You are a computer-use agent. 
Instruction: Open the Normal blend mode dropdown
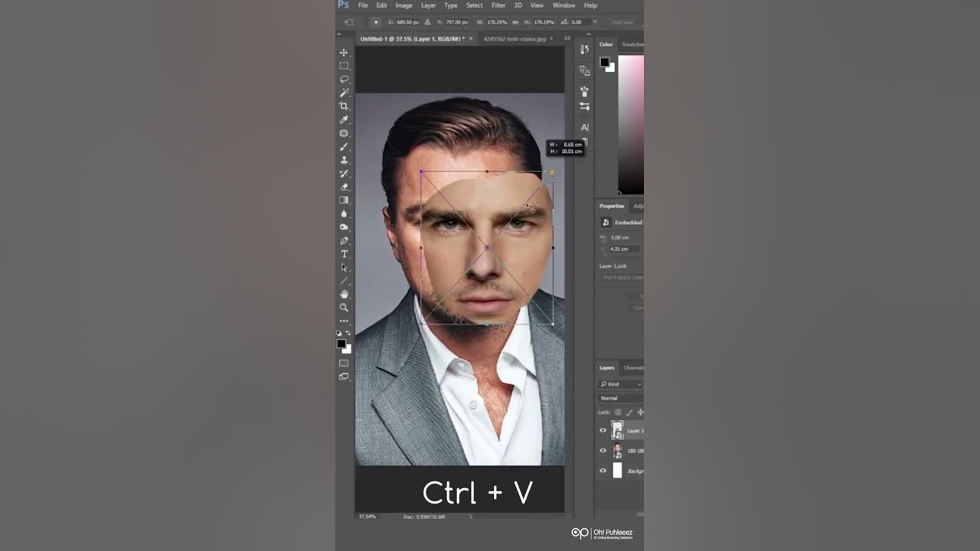pos(621,398)
